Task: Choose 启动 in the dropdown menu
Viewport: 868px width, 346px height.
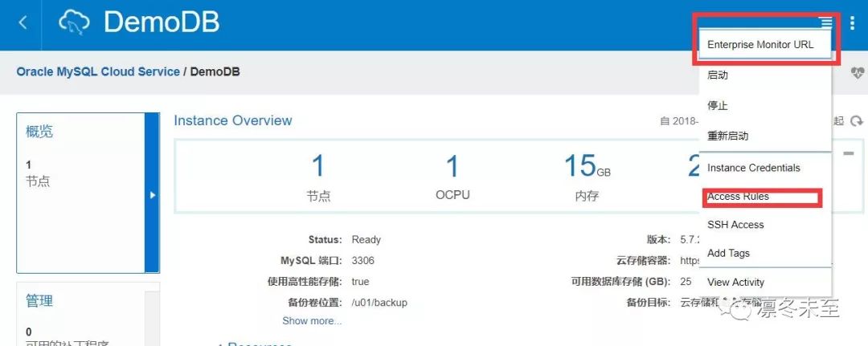Action: (x=764, y=75)
